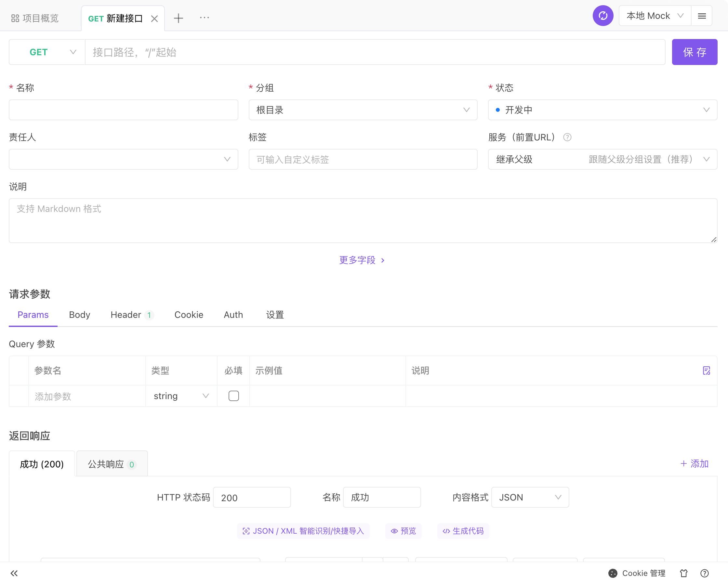Open the string type dropdown

point(181,396)
